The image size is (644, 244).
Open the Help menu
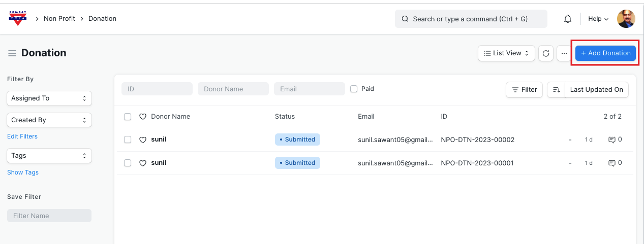598,19
